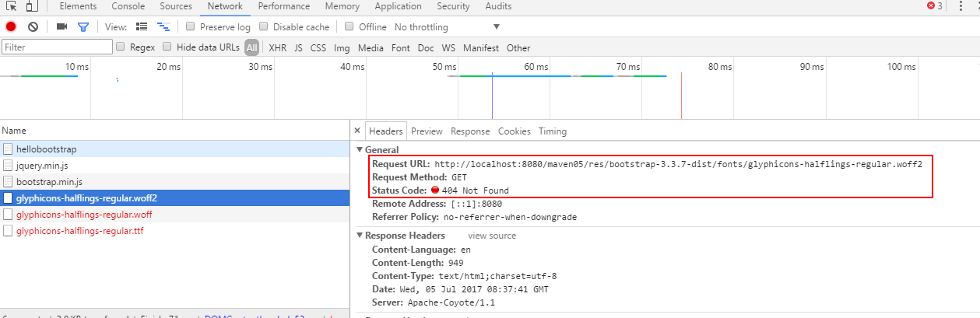The height and width of the screenshot is (318, 980).
Task: Open the No throttling dropdown
Action: tap(446, 27)
